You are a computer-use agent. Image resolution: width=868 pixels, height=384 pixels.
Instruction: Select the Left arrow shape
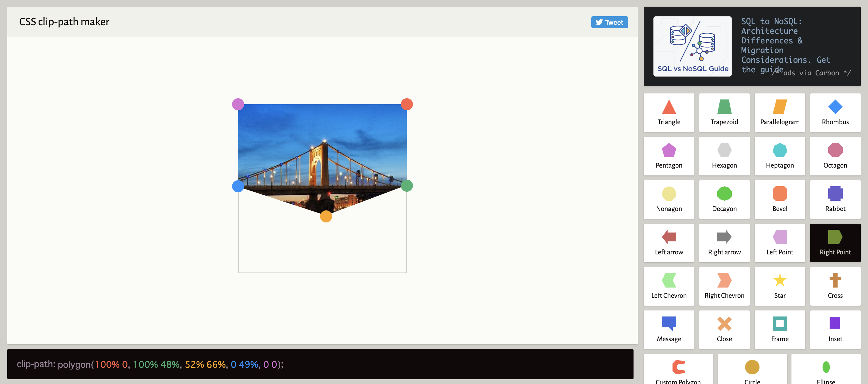(668, 243)
